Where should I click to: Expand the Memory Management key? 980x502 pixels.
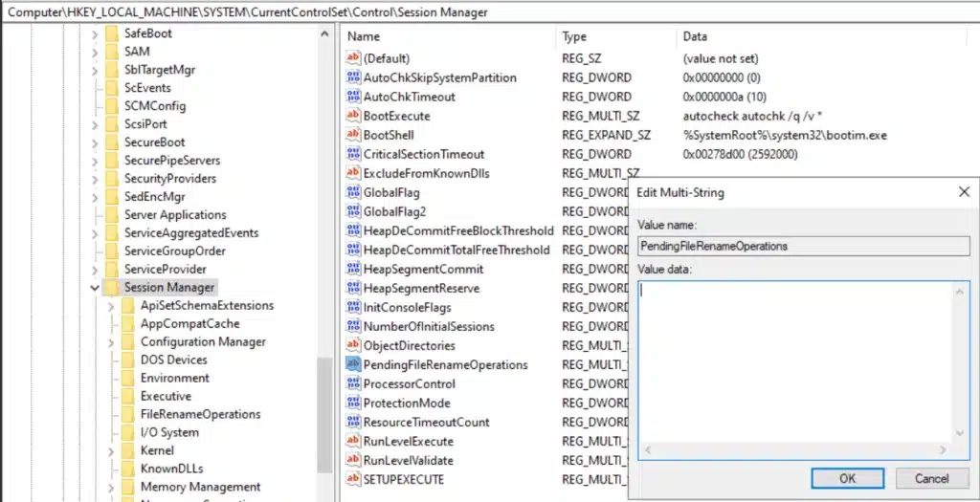point(111,488)
